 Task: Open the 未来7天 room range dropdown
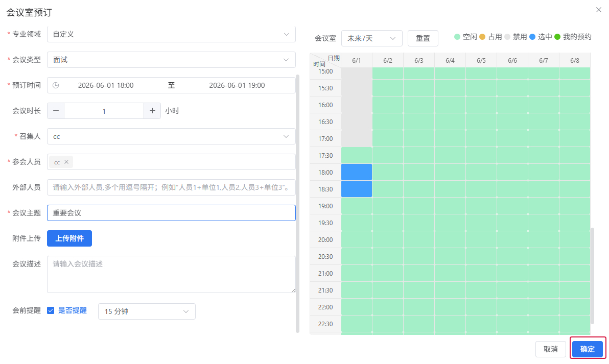[372, 38]
